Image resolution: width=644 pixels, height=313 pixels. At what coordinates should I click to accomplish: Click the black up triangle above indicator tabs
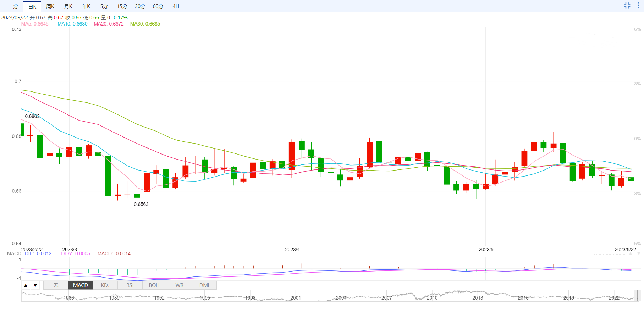click(x=26, y=285)
